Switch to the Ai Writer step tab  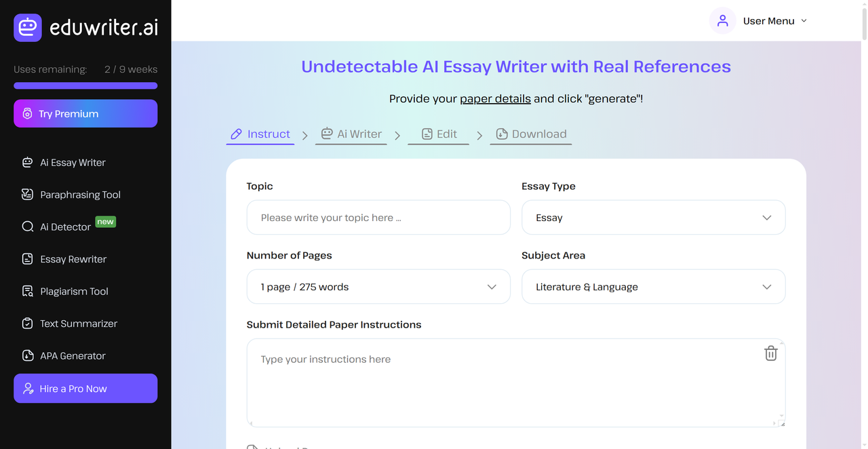click(x=351, y=134)
